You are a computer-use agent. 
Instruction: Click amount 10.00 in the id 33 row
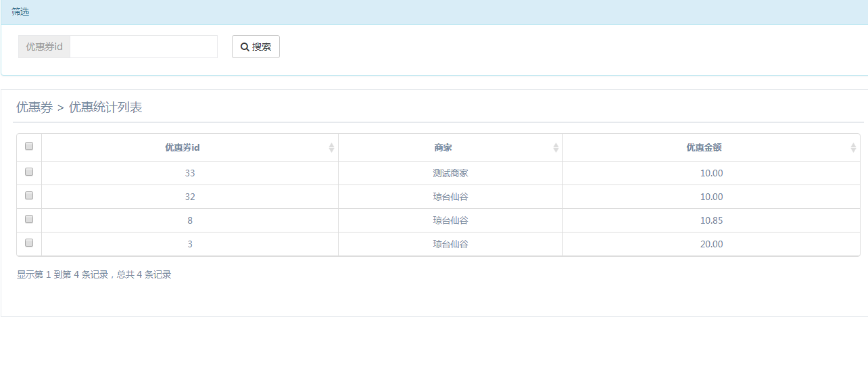[711, 173]
